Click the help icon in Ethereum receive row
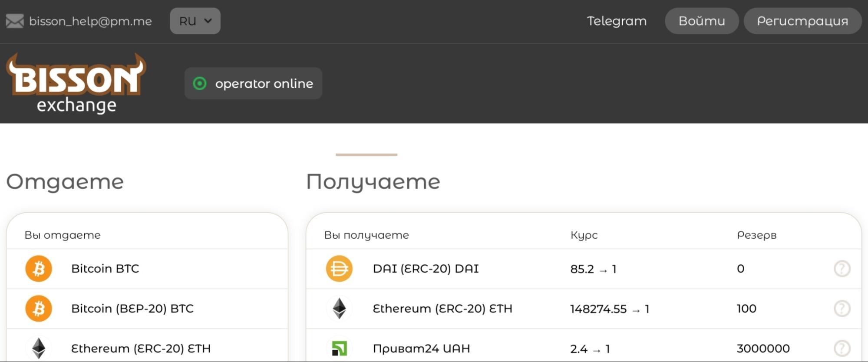This screenshot has height=362, width=868. tap(842, 309)
